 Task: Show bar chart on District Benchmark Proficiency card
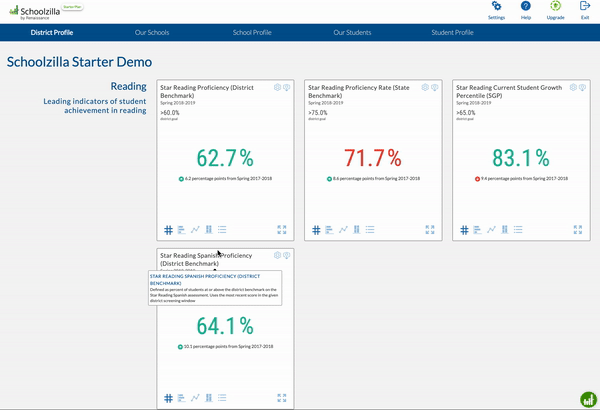(x=181, y=230)
